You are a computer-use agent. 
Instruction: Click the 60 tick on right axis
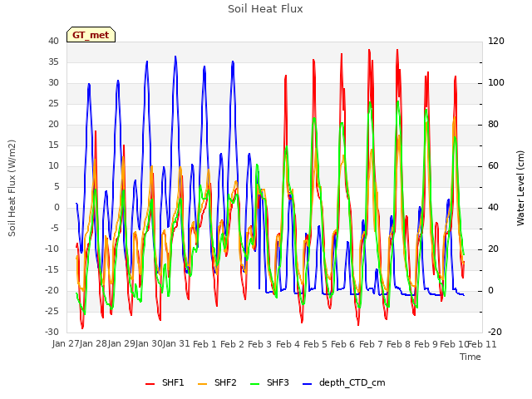click(x=493, y=166)
